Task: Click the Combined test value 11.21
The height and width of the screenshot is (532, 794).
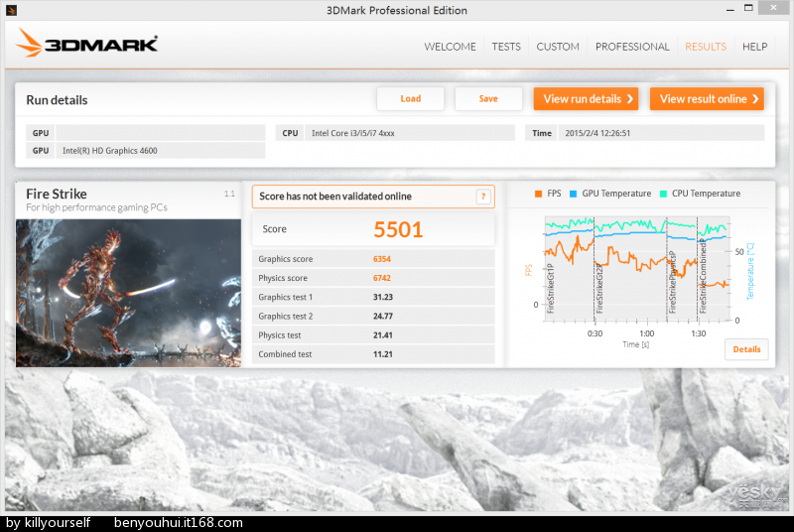Action: (383, 354)
